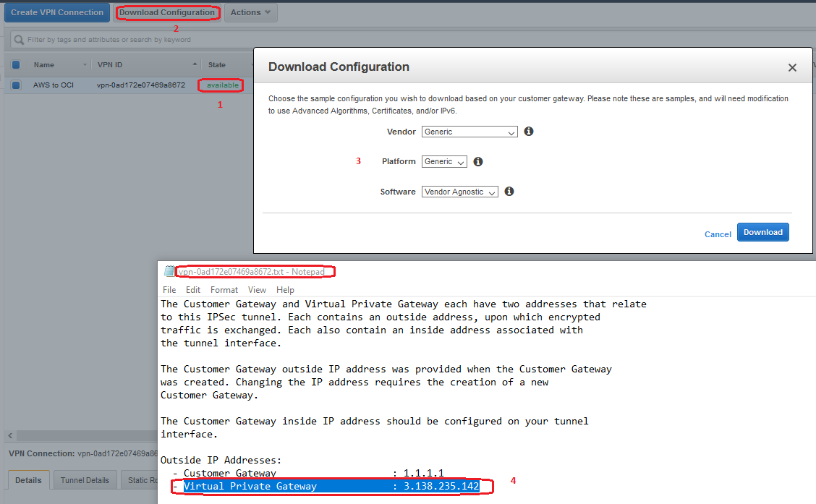Open the Vendor dropdown set to Generic
The height and width of the screenshot is (504, 816).
(469, 132)
